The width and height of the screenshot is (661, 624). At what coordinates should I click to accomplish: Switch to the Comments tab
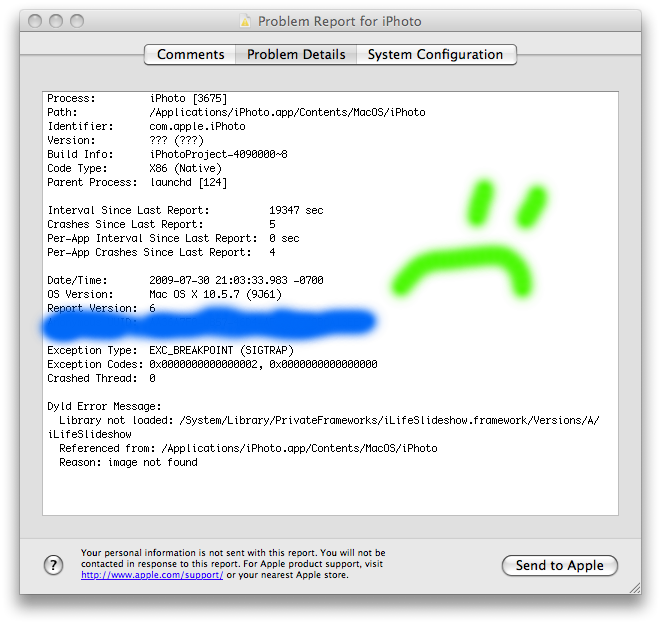tap(190, 54)
